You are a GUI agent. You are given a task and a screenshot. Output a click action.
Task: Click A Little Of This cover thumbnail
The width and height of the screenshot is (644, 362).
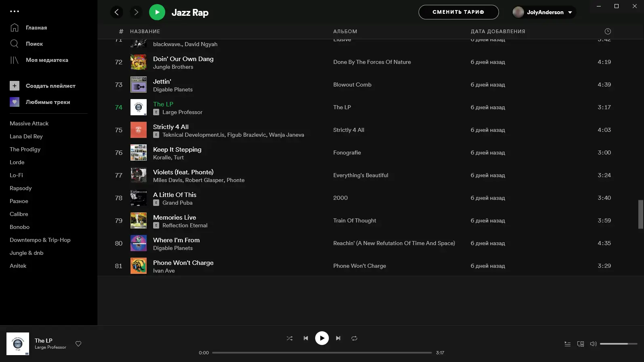(x=139, y=198)
